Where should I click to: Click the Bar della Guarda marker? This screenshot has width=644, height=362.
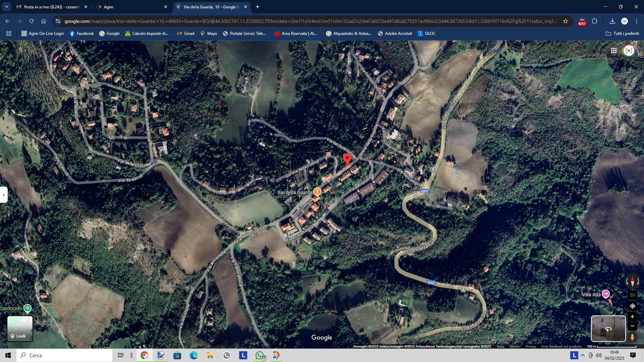coord(317,192)
